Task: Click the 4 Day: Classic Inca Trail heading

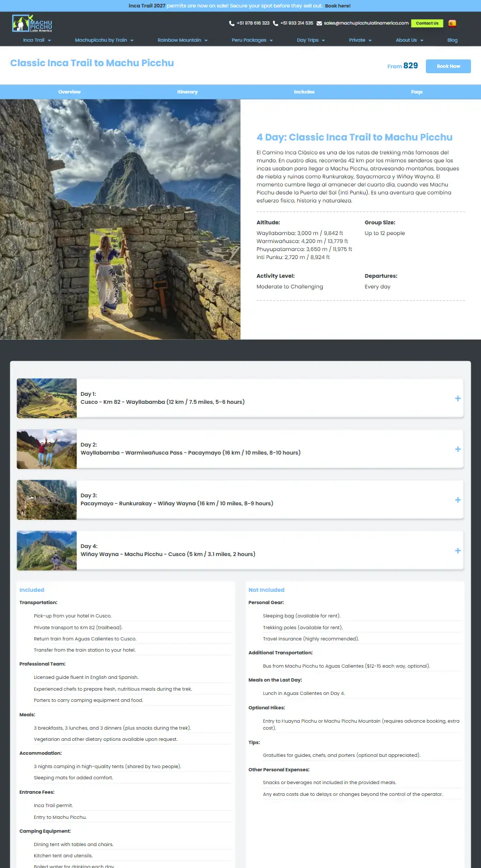Action: (354, 137)
